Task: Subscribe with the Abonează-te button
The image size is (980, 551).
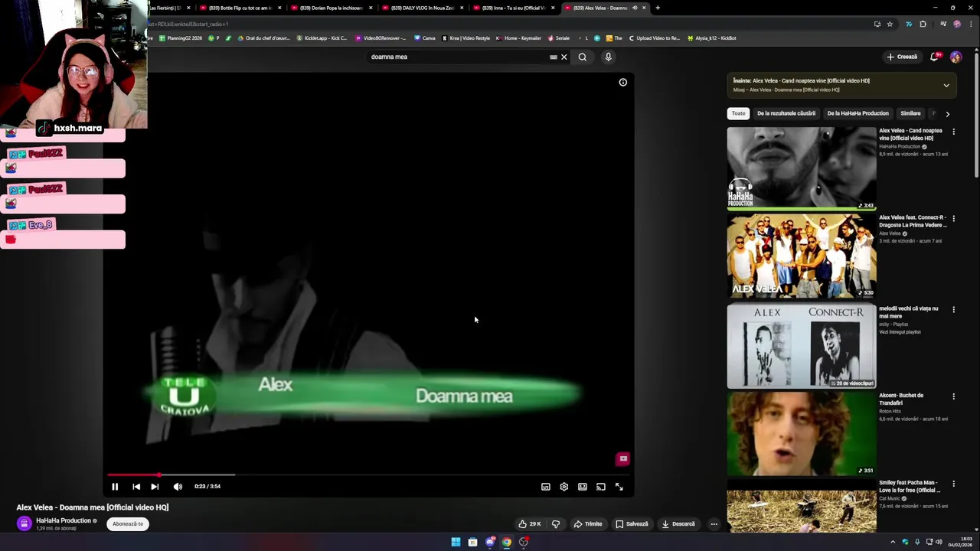Action: 128,524
